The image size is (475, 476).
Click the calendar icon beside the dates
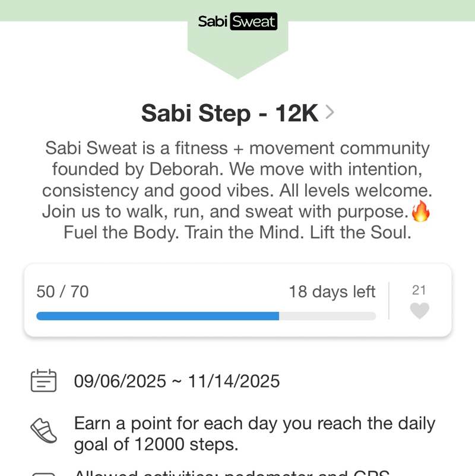pyautogui.click(x=43, y=381)
